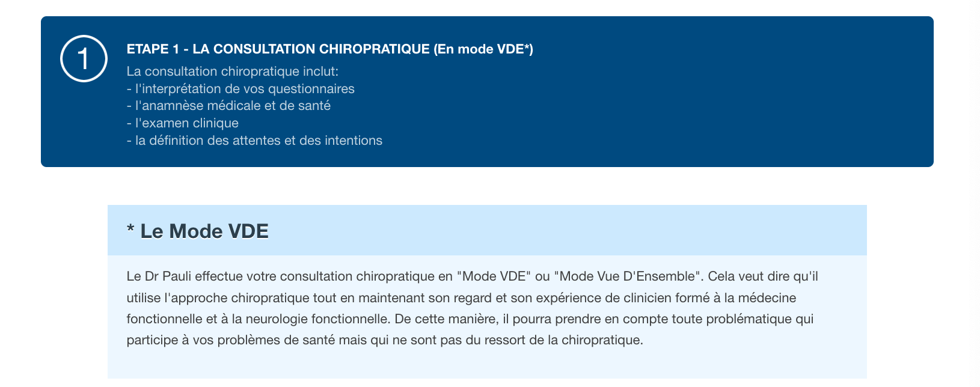Click '(En mode VDE*)' in the step title

483,49
